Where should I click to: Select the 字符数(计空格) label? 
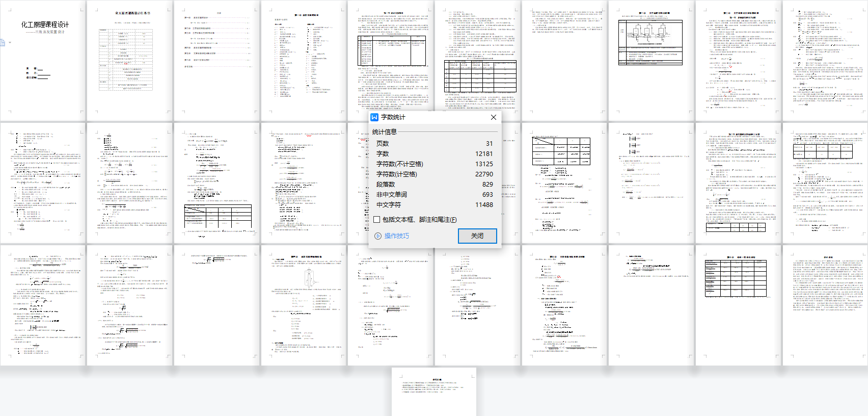click(397, 174)
